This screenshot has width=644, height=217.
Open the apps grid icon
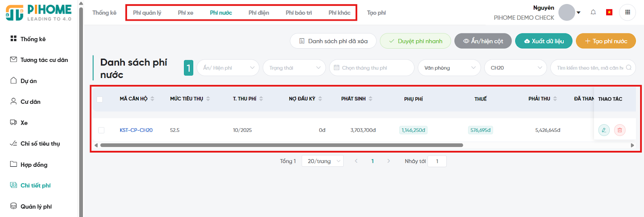coord(627,12)
